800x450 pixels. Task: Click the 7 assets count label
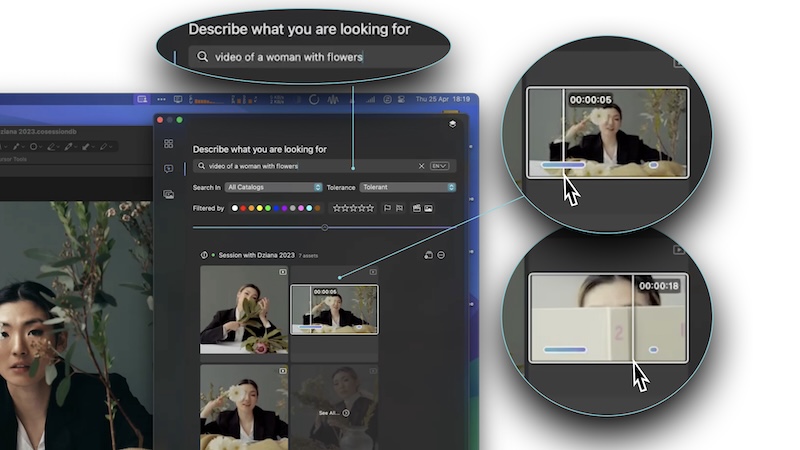click(x=308, y=256)
